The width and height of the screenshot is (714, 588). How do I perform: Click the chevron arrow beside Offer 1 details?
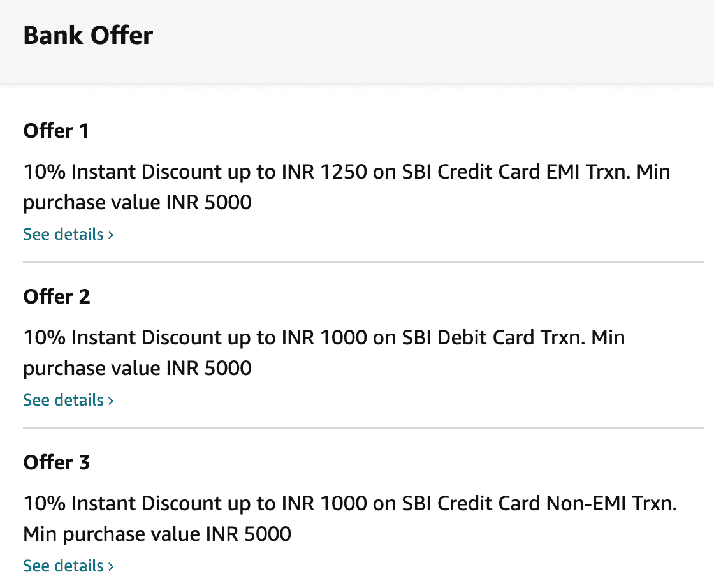click(x=111, y=235)
